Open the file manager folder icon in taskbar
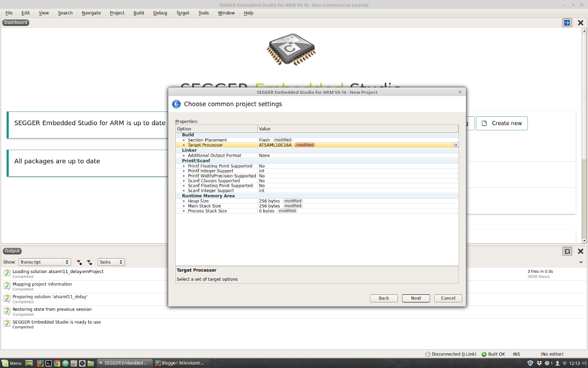588x368 pixels. (x=91, y=363)
